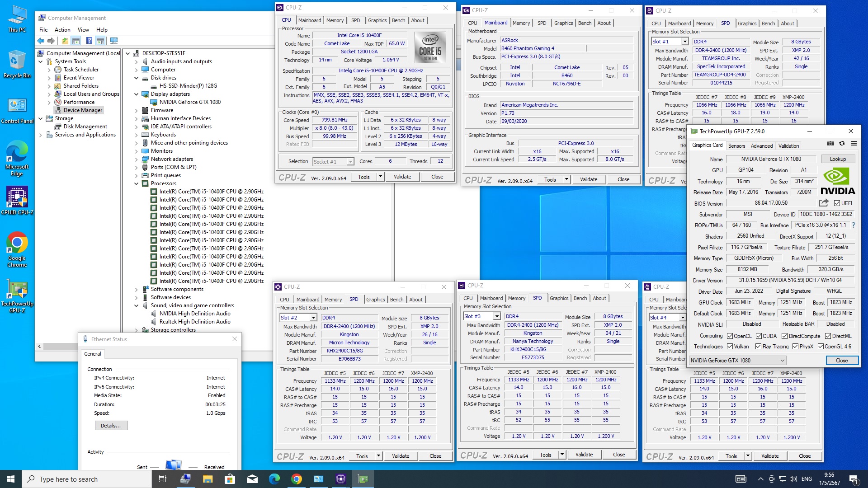Open the GPU-Z hamburger menu
868x488 pixels.
click(854, 143)
